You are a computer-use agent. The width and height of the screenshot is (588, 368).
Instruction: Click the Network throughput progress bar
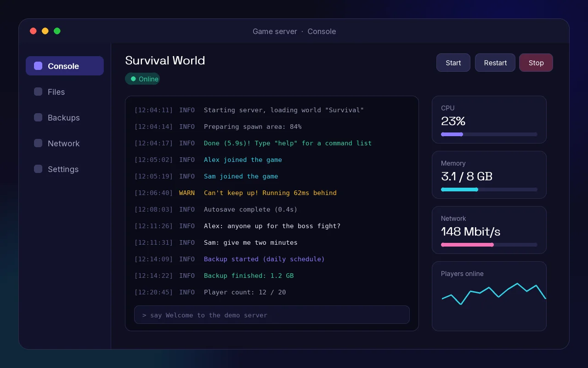point(489,245)
